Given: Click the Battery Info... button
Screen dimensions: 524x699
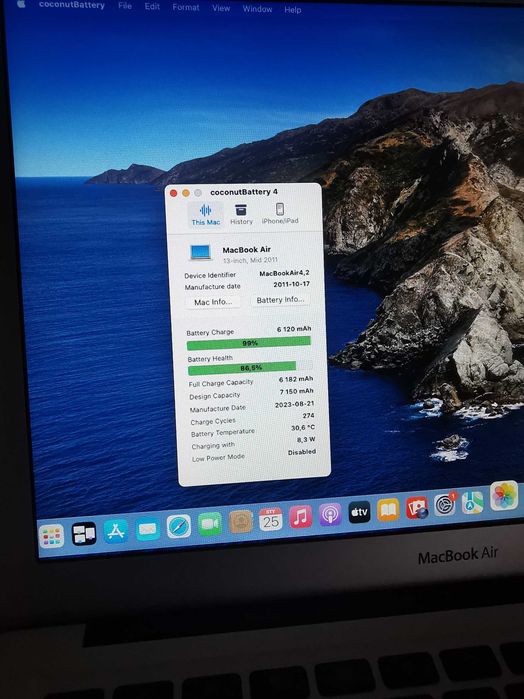Looking at the screenshot, I should tap(280, 300).
